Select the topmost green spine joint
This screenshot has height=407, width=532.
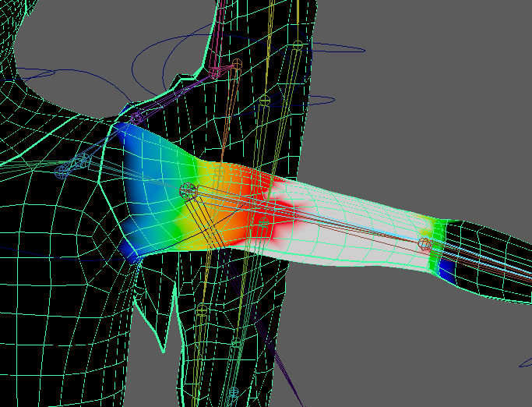coord(297,46)
